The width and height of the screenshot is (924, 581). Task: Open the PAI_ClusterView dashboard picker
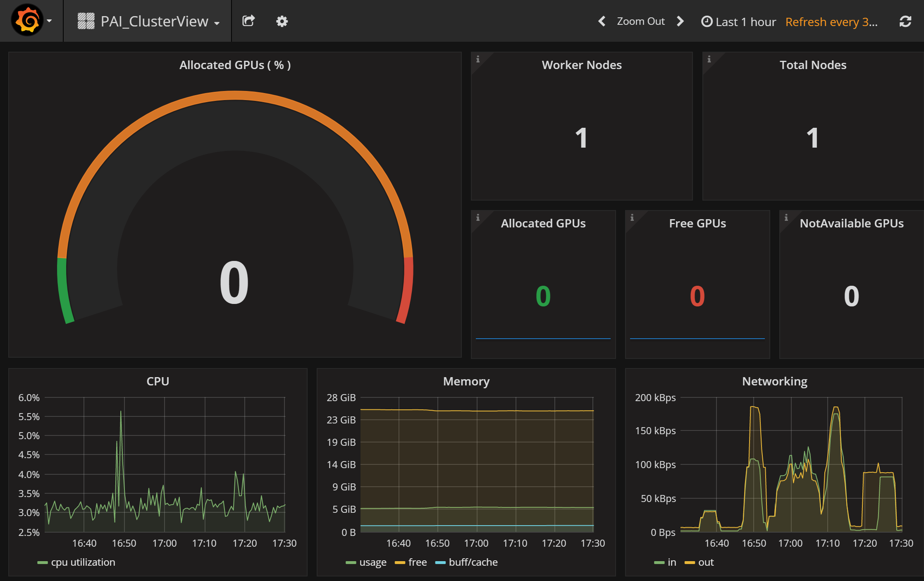148,21
